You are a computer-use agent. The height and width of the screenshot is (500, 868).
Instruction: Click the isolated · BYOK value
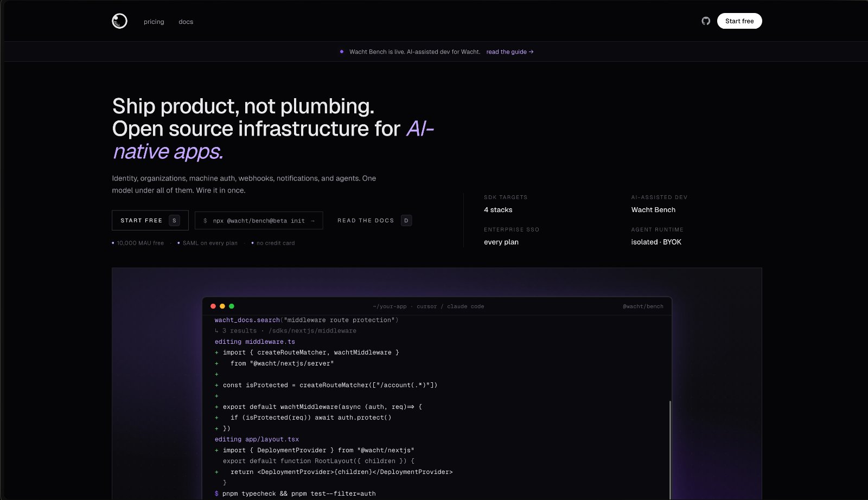point(656,242)
